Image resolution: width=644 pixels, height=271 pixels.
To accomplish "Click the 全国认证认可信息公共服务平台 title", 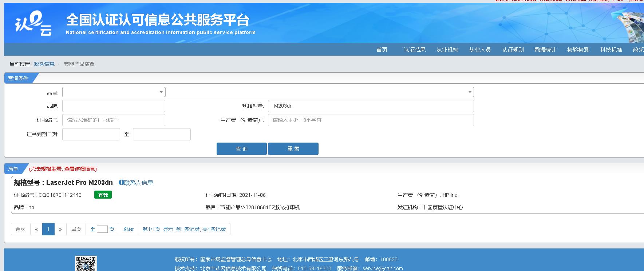I will [157, 20].
